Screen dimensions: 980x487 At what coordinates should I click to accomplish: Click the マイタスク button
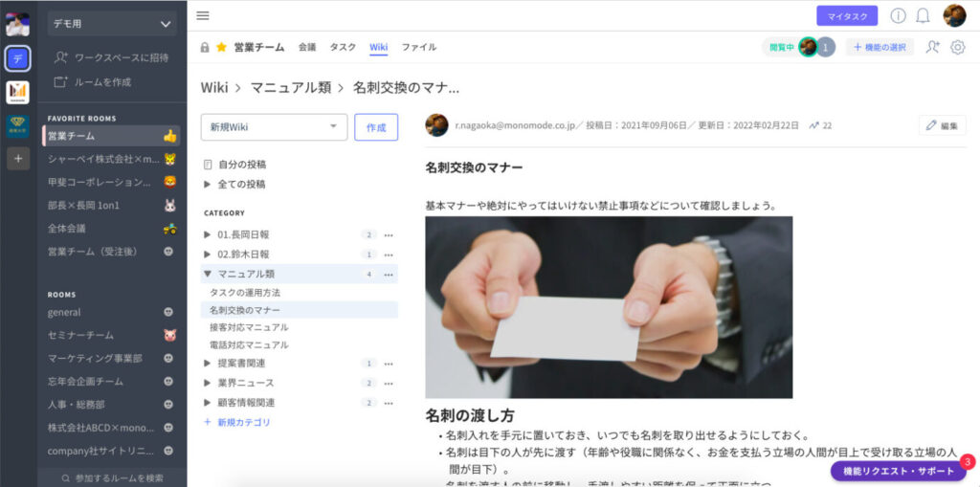(847, 16)
